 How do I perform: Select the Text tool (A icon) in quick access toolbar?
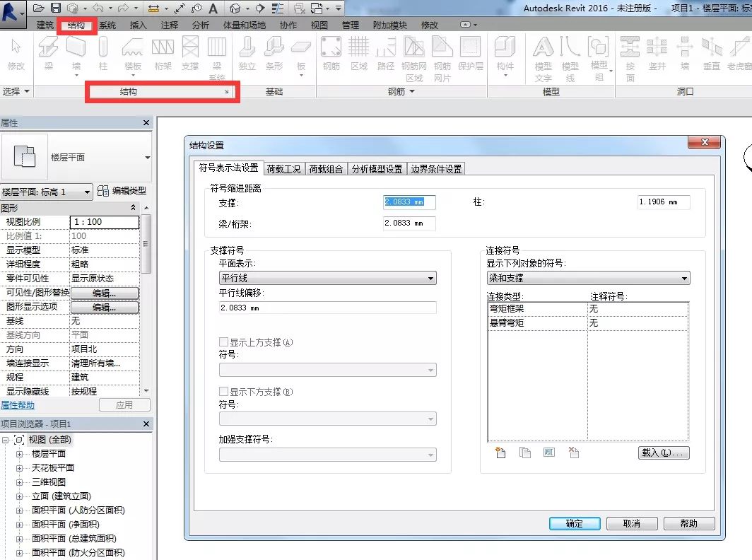pyautogui.click(x=213, y=8)
